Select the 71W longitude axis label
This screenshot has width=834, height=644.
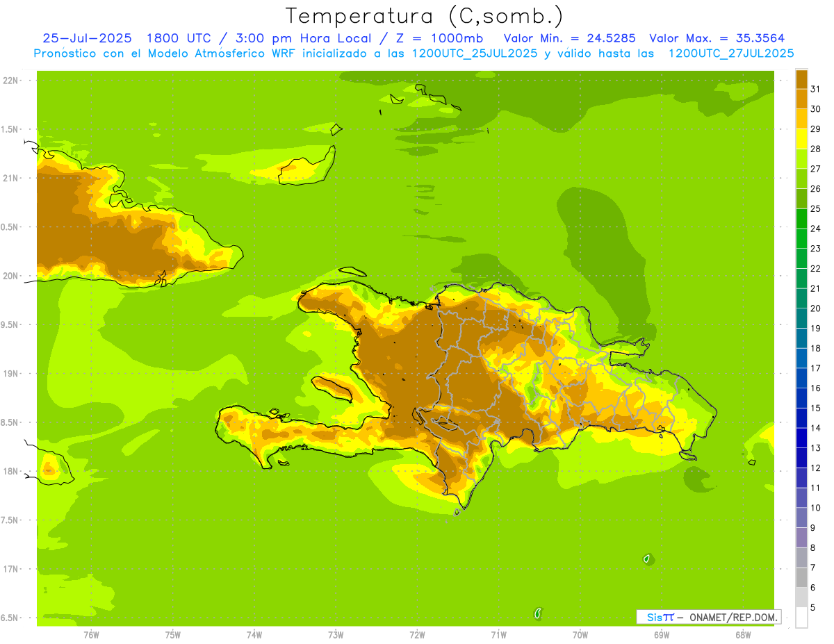[x=498, y=635]
